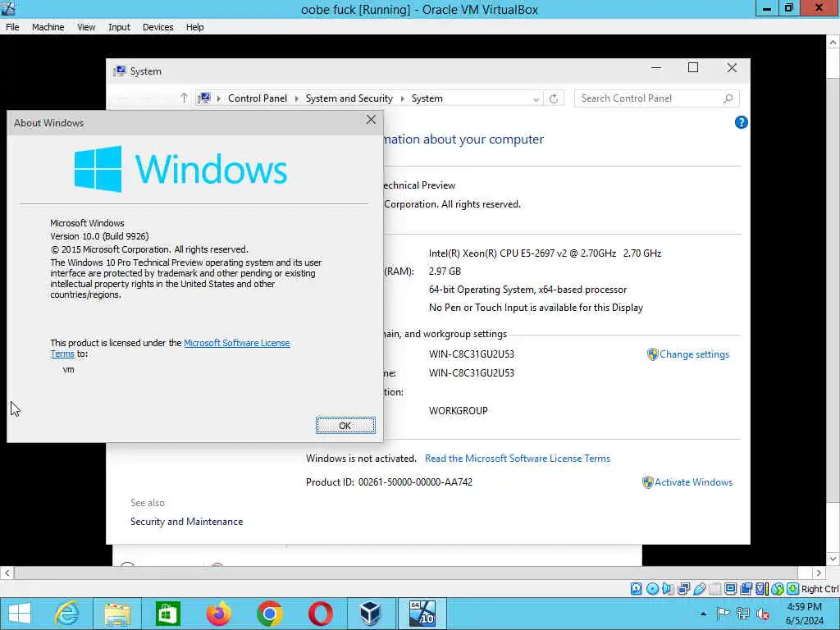This screenshot has height=630, width=840.
Task: Click the up arrow navigation icon in System window
Action: pyautogui.click(x=184, y=98)
